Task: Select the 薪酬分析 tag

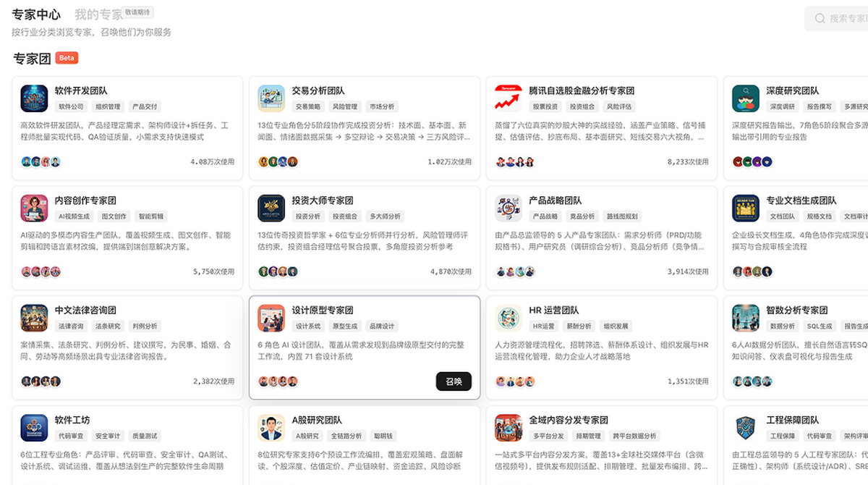Action: [x=579, y=326]
